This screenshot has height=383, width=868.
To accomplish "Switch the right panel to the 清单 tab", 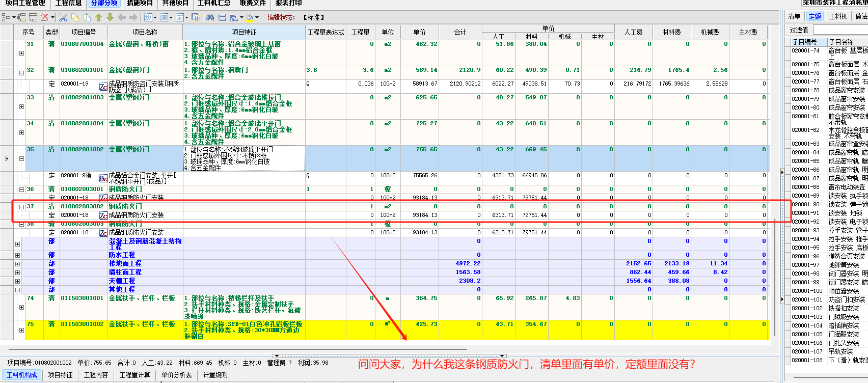I will tap(795, 16).
